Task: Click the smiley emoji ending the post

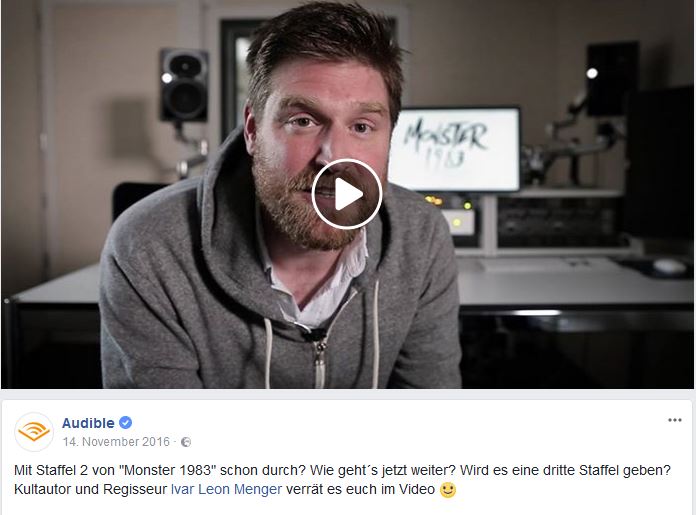Action: click(447, 490)
